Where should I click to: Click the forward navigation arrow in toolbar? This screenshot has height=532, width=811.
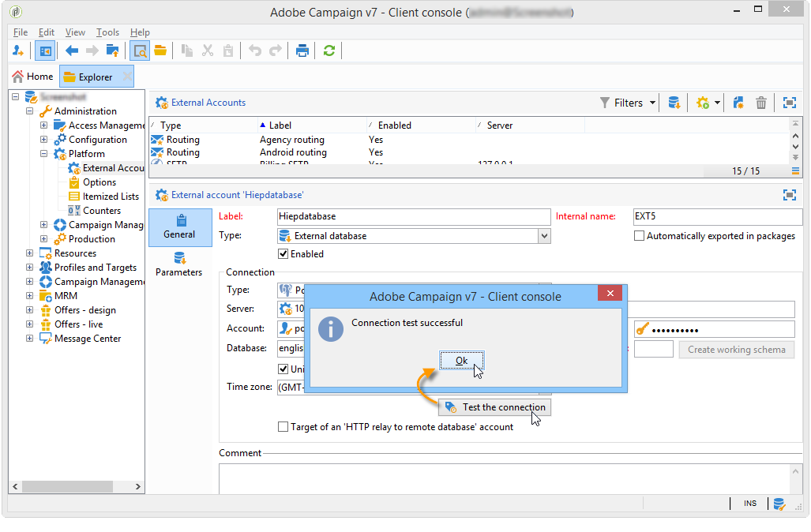[x=92, y=51]
